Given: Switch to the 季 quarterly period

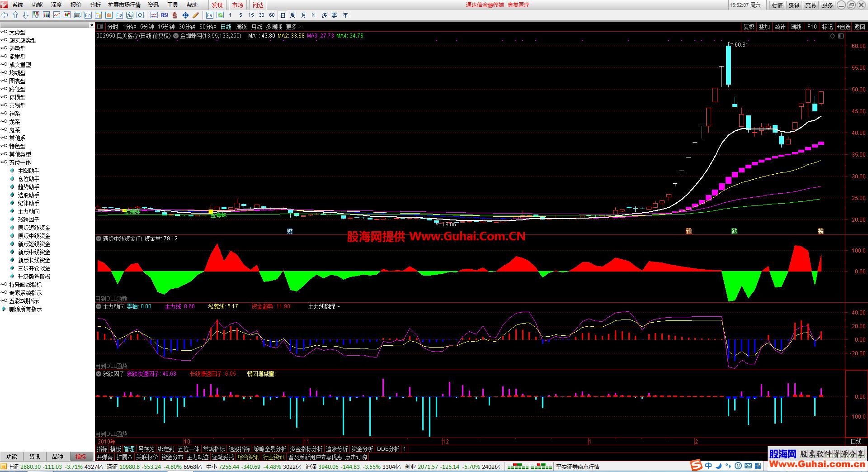Looking at the screenshot, I should pos(335,15).
